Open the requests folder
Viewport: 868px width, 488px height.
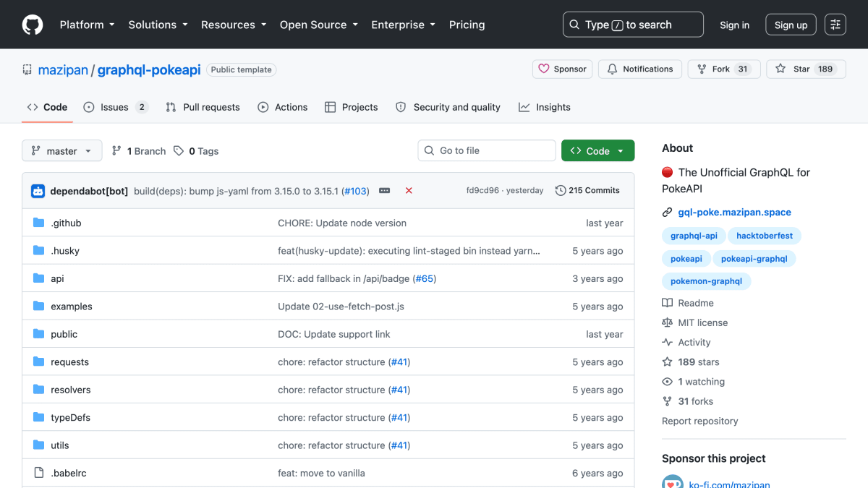coord(69,362)
